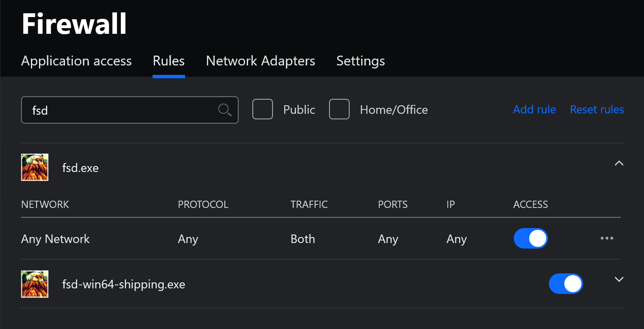644x329 pixels.
Task: Enable the Home/Office filter checkbox
Action: coord(339,110)
